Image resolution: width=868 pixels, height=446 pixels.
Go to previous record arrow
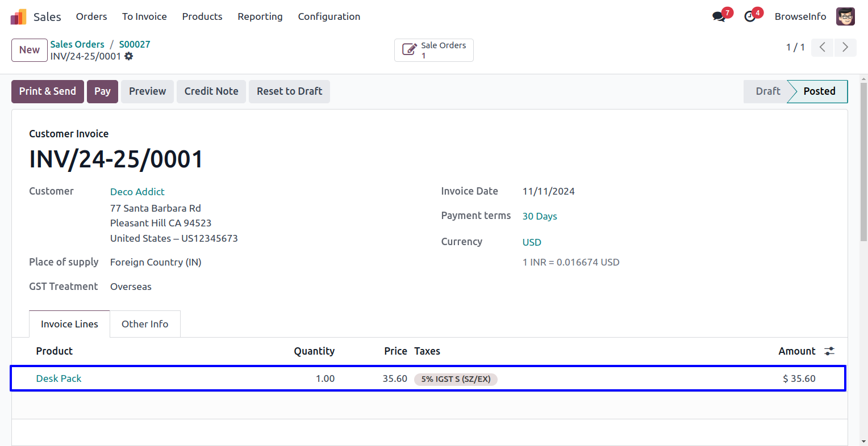(x=822, y=47)
